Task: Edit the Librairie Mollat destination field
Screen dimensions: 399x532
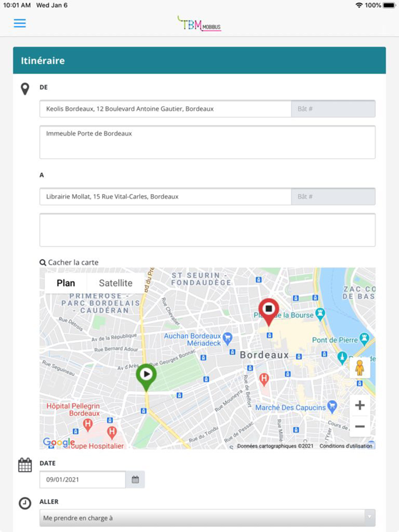Action: coord(165,197)
